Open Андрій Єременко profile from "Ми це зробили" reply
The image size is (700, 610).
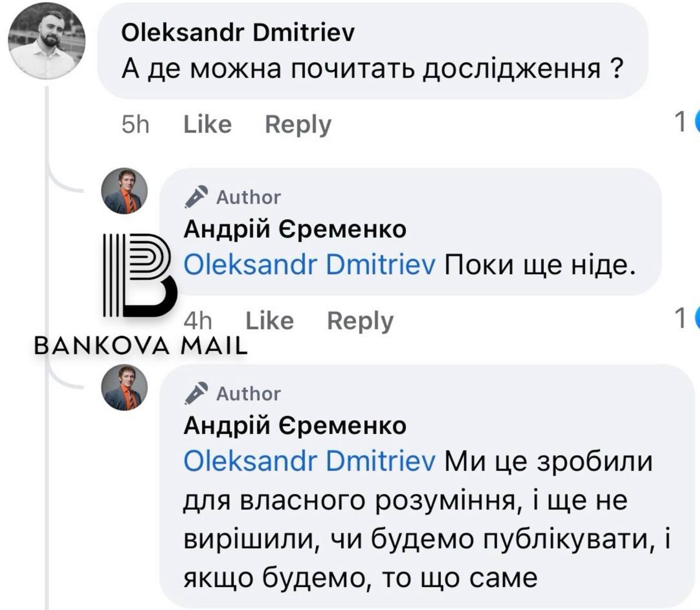click(x=295, y=425)
